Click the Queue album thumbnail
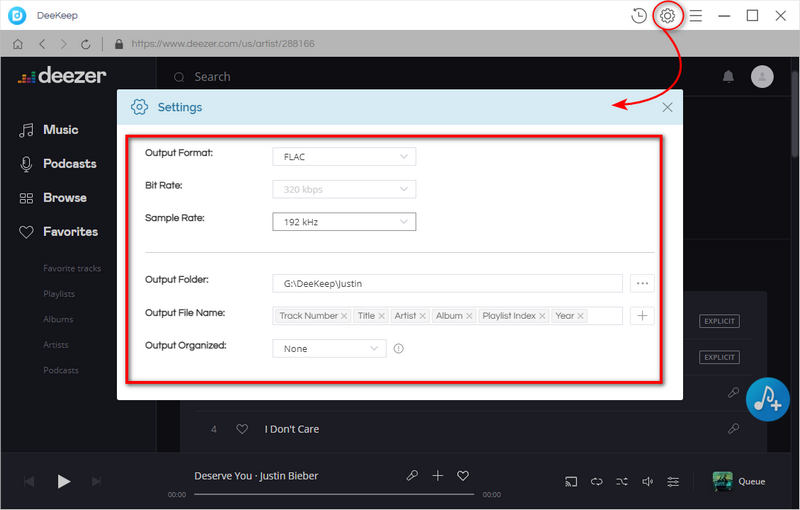 click(x=722, y=481)
